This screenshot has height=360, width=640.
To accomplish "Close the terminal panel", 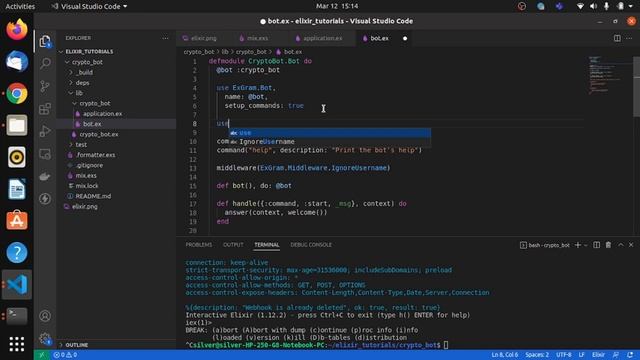I will (631, 245).
